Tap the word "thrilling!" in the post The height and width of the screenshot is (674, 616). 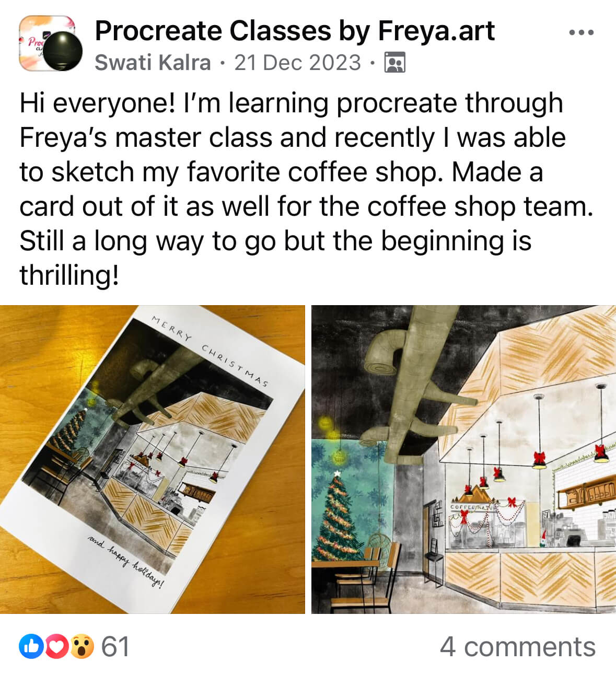click(69, 275)
